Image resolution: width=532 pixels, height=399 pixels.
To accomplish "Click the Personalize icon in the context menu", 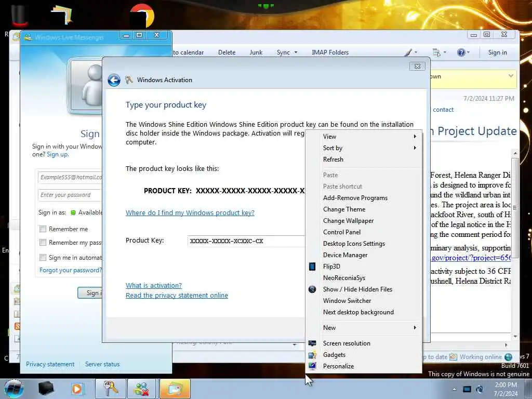I will point(312,366).
